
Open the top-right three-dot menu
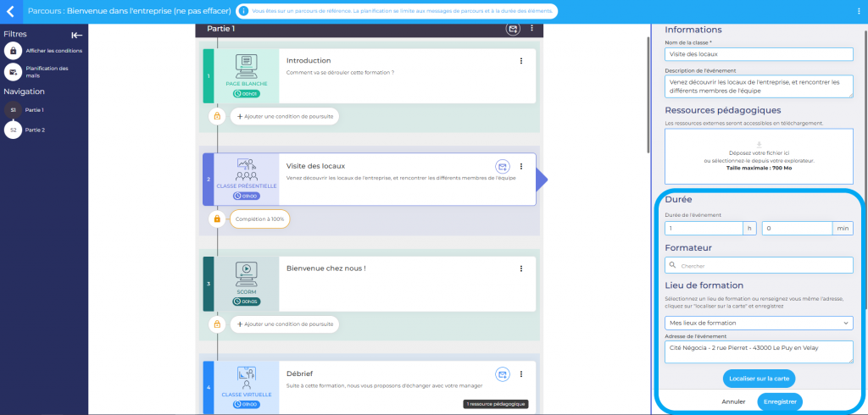click(858, 12)
